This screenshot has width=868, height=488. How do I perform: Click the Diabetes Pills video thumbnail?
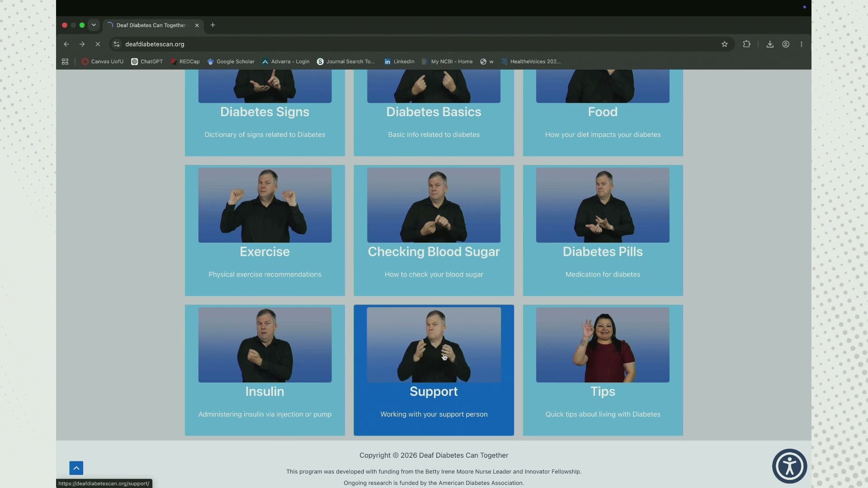[603, 205]
